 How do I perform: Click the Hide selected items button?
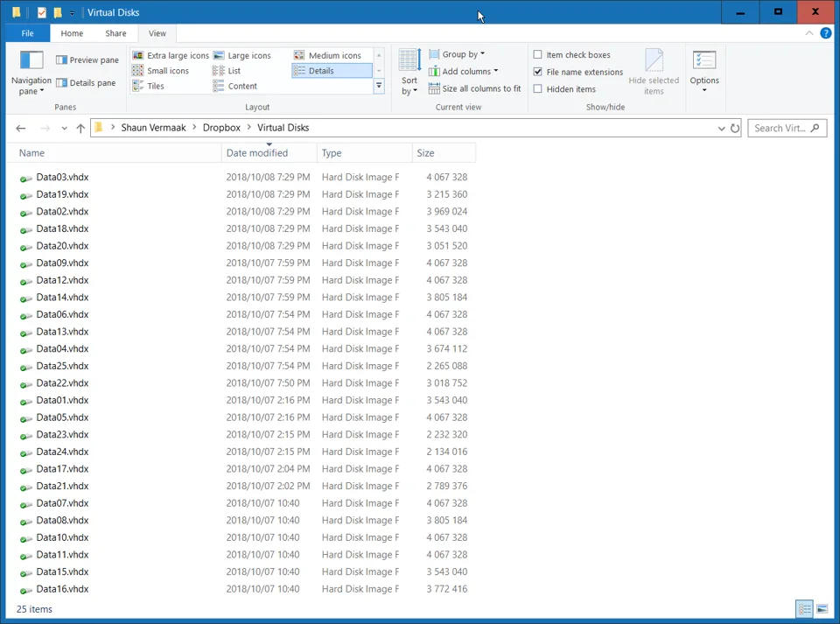[654, 73]
